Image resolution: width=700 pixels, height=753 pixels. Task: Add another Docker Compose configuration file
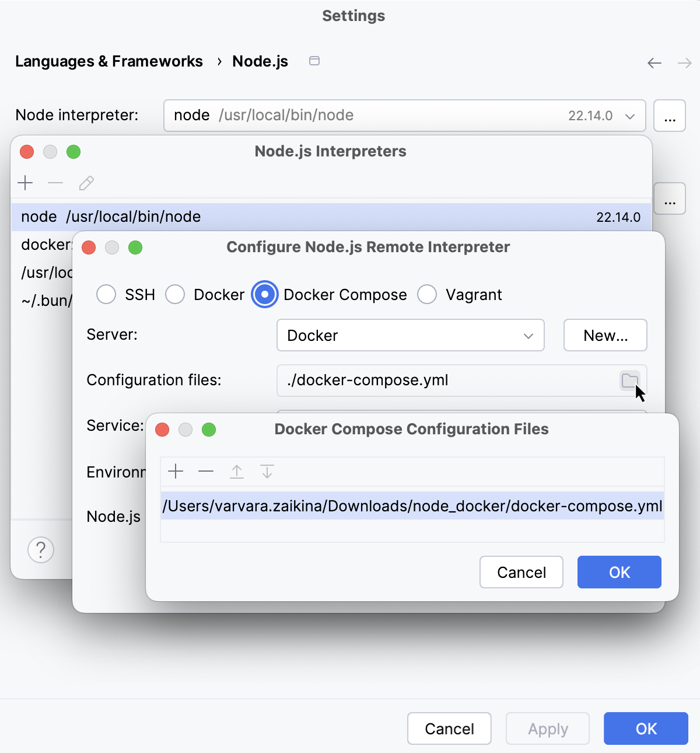[175, 471]
